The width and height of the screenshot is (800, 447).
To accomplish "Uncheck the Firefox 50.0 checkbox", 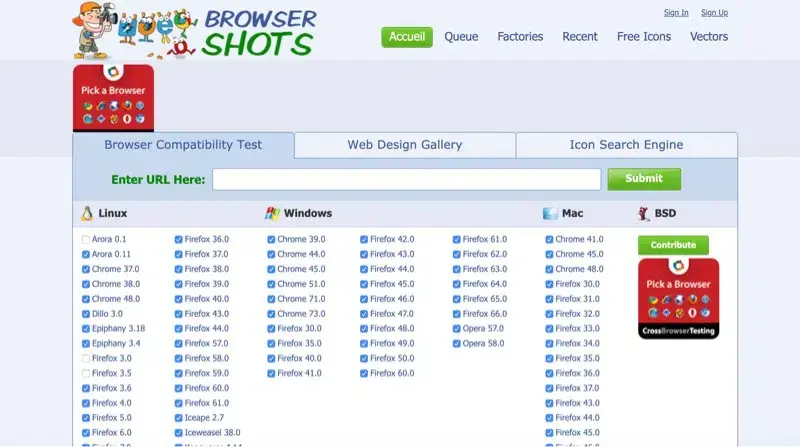I will pyautogui.click(x=364, y=358).
